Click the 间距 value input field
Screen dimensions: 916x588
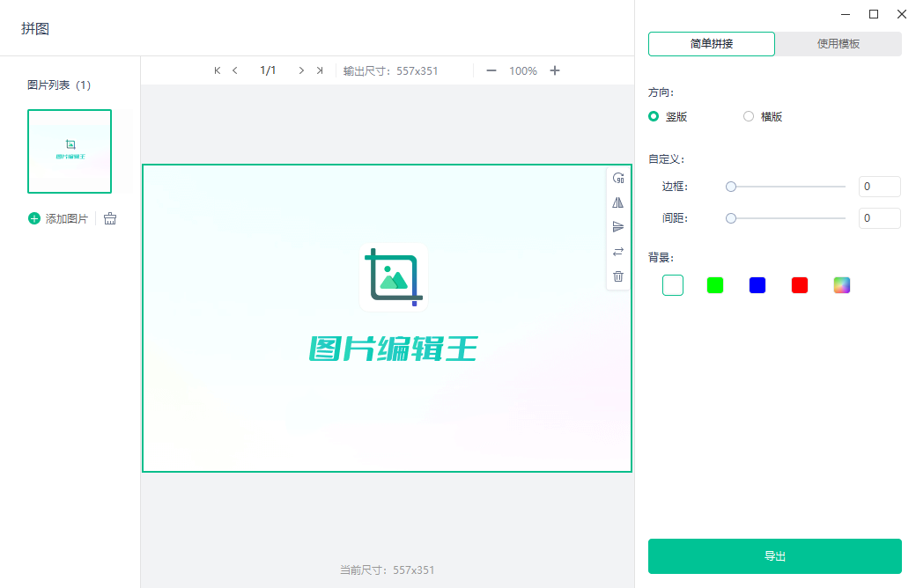(x=879, y=218)
